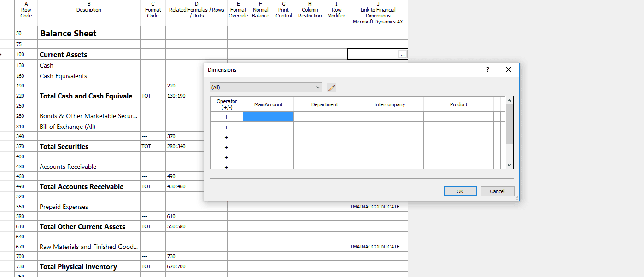Click the pencil edit icon in Dimensions
The image size is (644, 277).
click(331, 87)
